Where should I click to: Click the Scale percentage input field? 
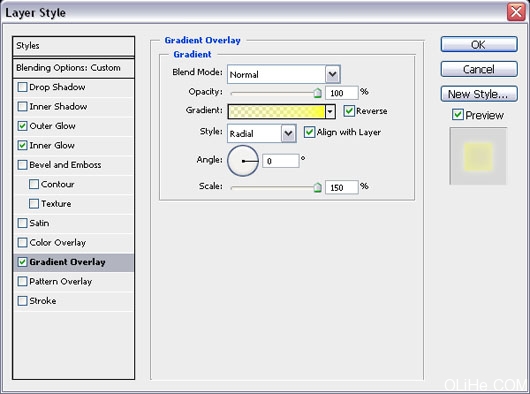click(x=341, y=187)
